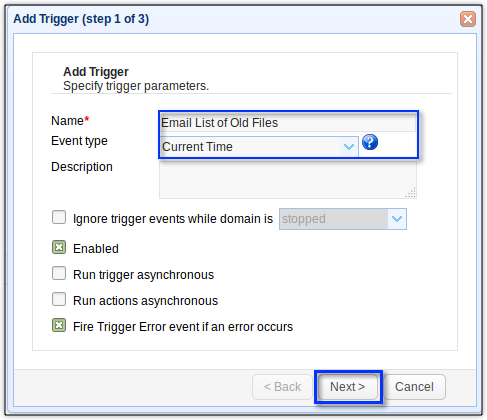This screenshot has height=420, width=487.
Task: Open the Event type combo box showing Current Time
Action: [x=259, y=147]
